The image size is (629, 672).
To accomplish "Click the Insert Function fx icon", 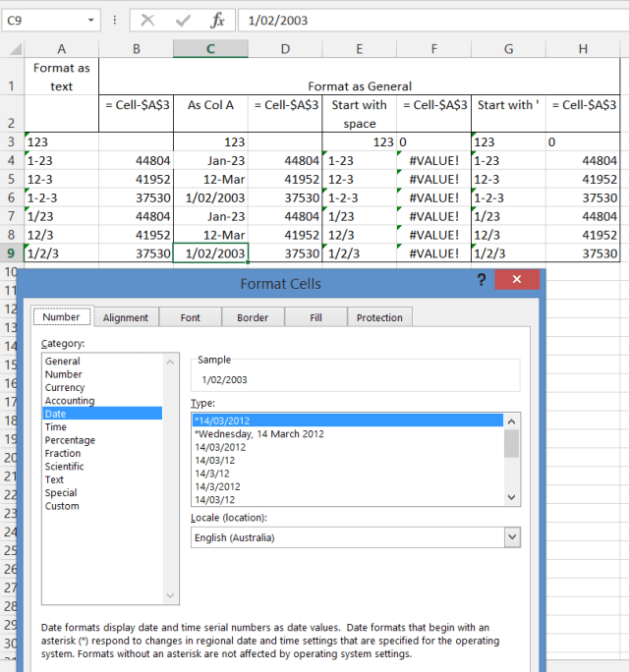I will (217, 20).
